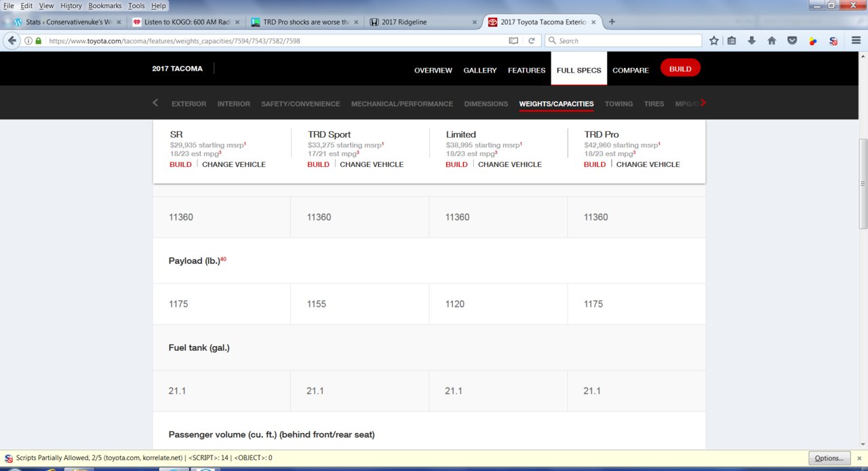The width and height of the screenshot is (868, 471).
Task: Toggle Reader View book icon
Action: tap(514, 41)
